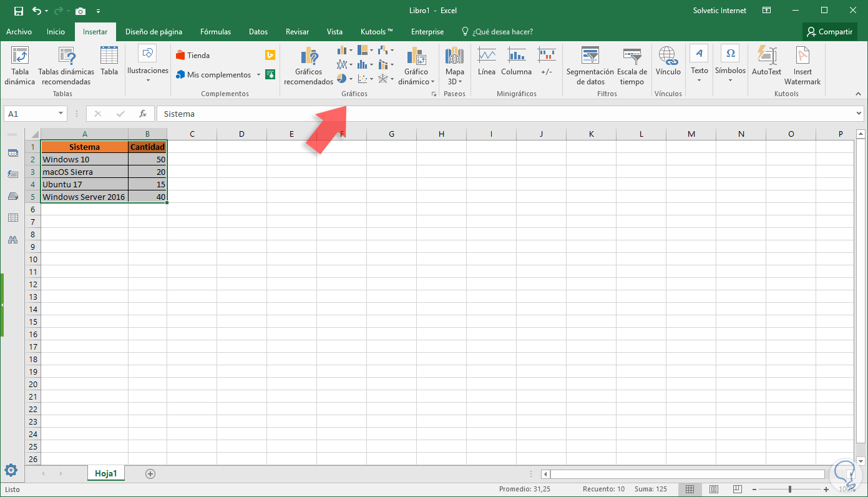Insert a Tabla dinámica pivot table
The height and width of the screenshot is (497, 868).
coord(19,66)
